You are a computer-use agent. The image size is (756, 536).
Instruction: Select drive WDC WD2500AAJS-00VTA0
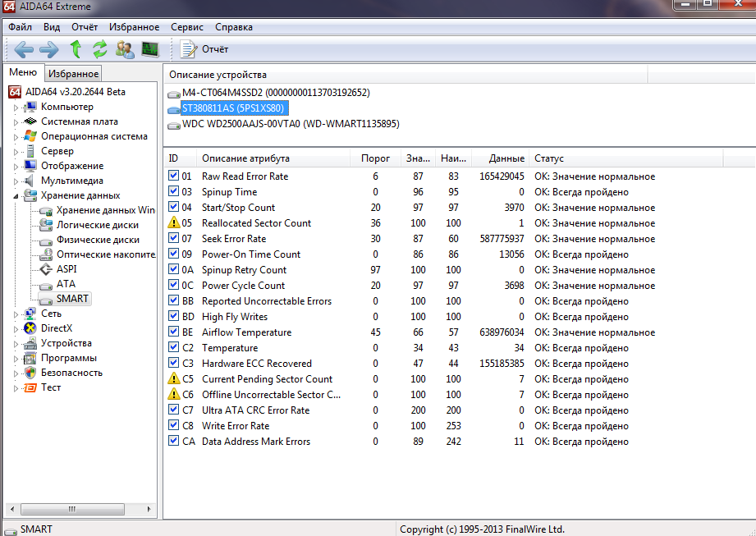(x=283, y=124)
